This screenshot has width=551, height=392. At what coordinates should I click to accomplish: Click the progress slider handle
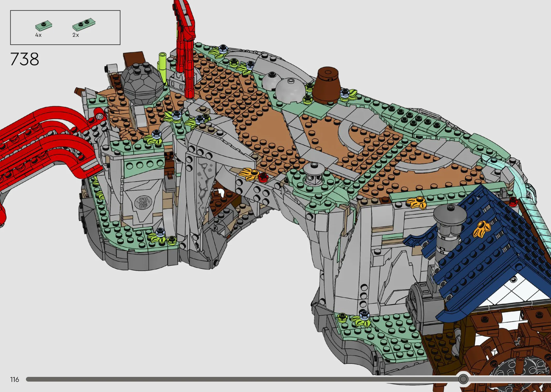pyautogui.click(x=463, y=379)
